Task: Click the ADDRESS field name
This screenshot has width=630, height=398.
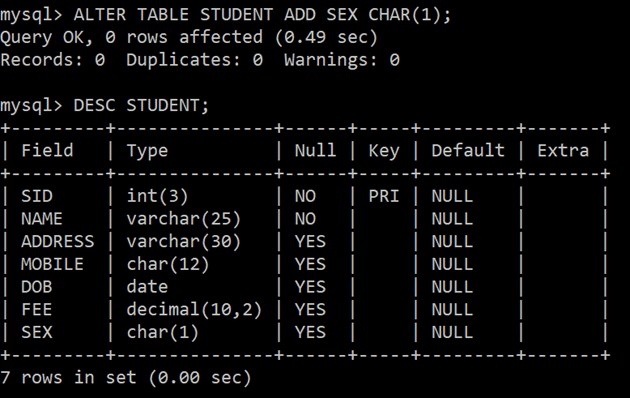Action: [x=57, y=242]
